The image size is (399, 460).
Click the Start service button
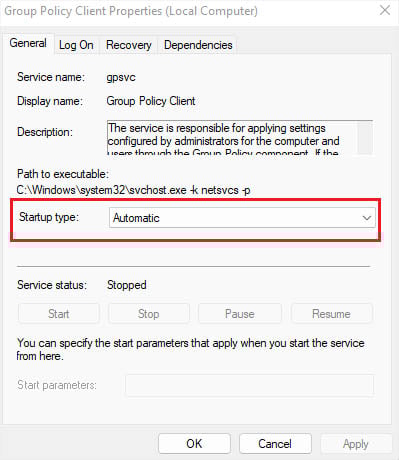[x=59, y=314]
